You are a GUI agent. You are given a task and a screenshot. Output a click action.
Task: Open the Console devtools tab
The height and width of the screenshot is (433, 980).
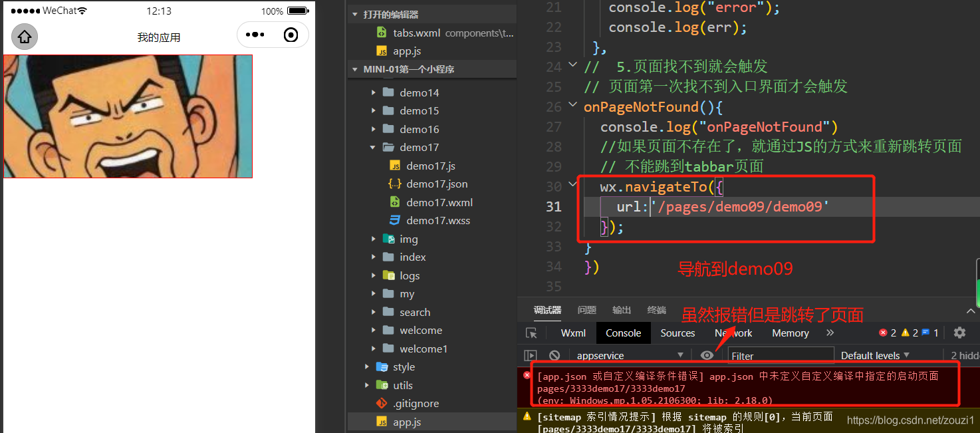(x=623, y=333)
